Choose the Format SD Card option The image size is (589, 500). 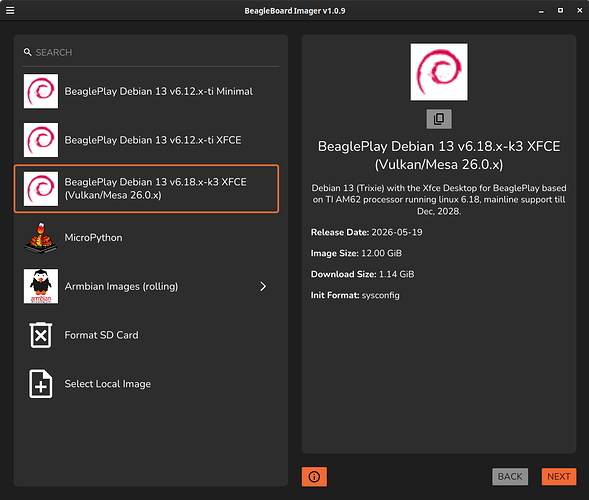coord(146,335)
